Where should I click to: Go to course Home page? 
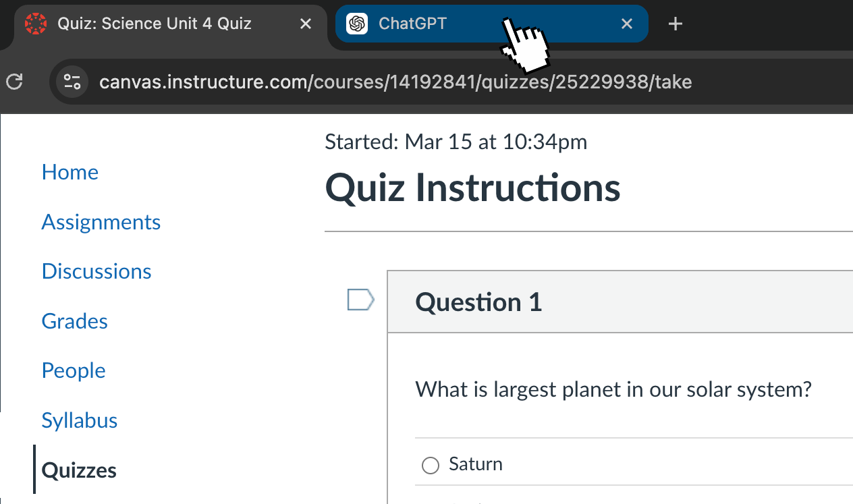[70, 172]
